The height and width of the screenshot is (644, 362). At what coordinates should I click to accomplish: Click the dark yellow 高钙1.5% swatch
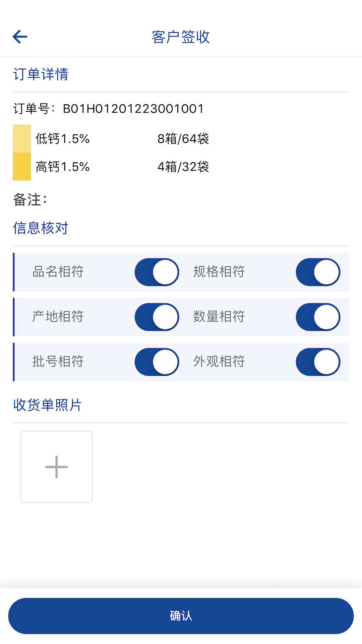pyautogui.click(x=22, y=167)
